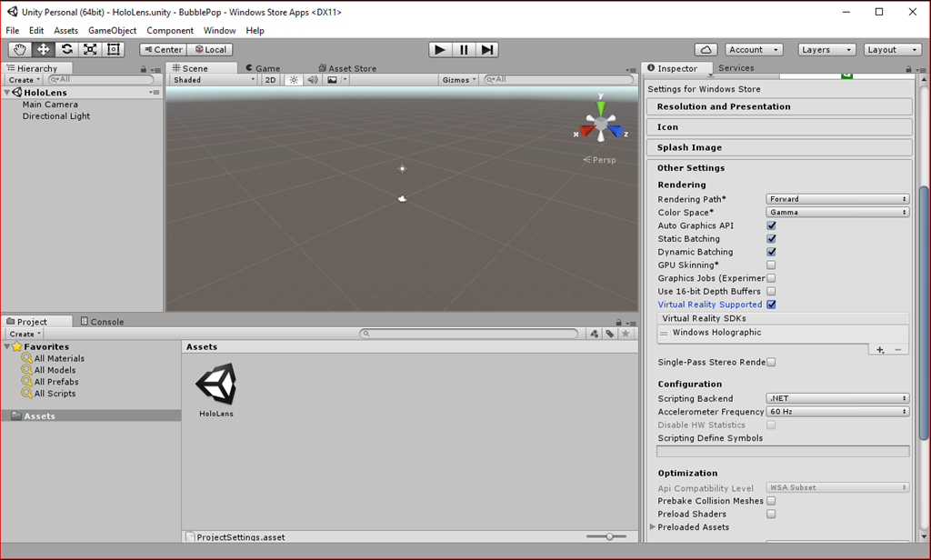Open the Layers dropdown
The image size is (931, 560).
point(826,50)
